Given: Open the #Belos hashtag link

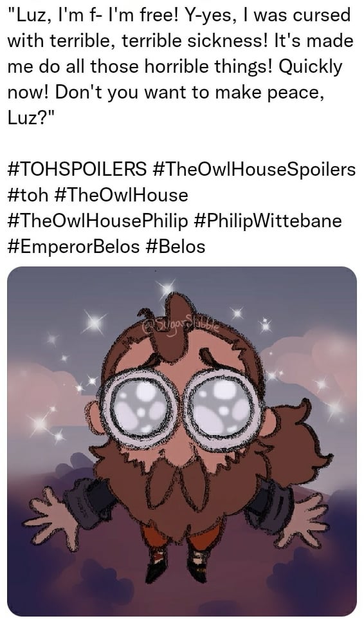Looking at the screenshot, I should click(x=176, y=246).
